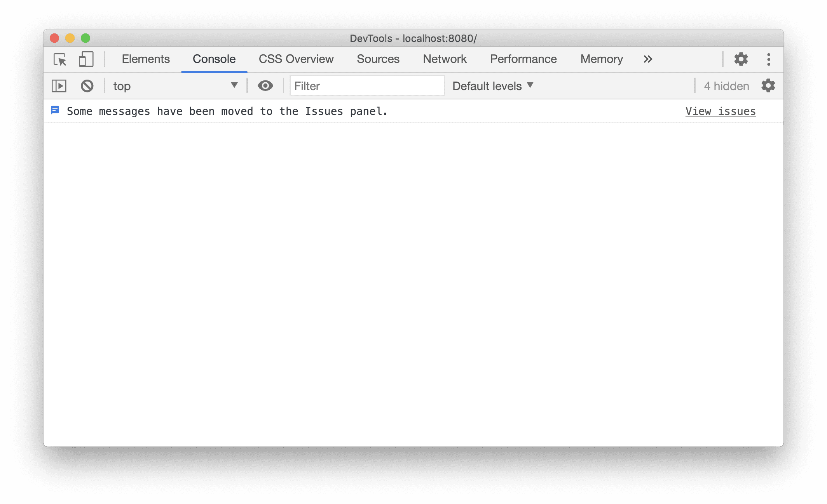827x504 pixels.
Task: Click the View issues link
Action: (720, 111)
